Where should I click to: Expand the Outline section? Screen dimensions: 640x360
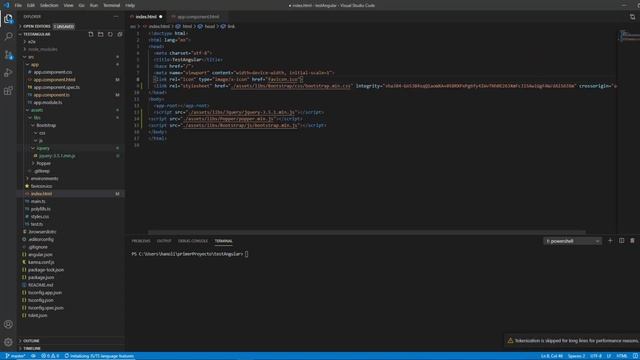point(31,341)
